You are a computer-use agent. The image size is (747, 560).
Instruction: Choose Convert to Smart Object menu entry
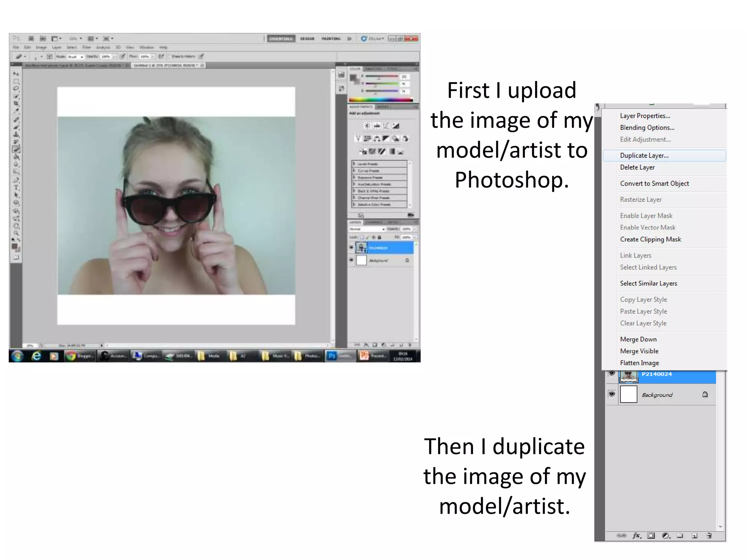[654, 183]
